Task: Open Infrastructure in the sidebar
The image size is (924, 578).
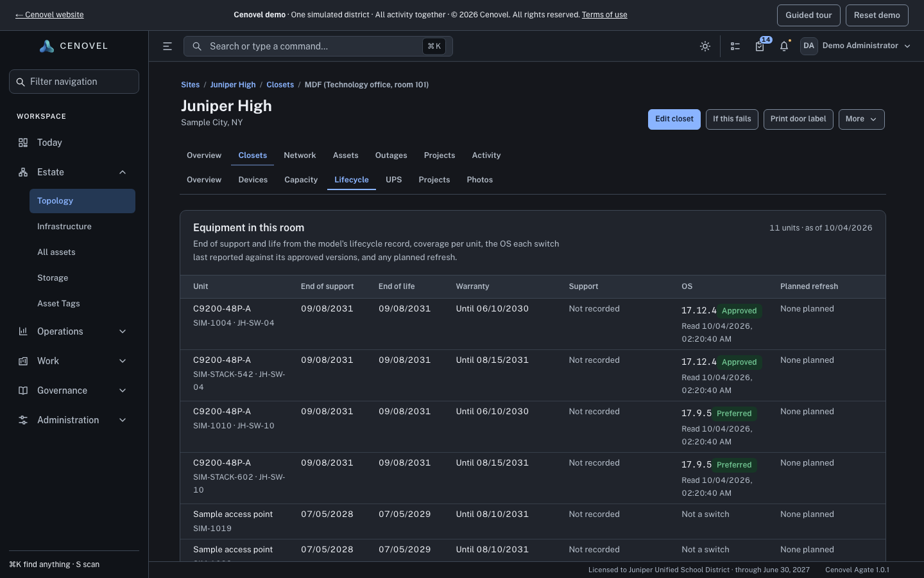Action: point(82,227)
